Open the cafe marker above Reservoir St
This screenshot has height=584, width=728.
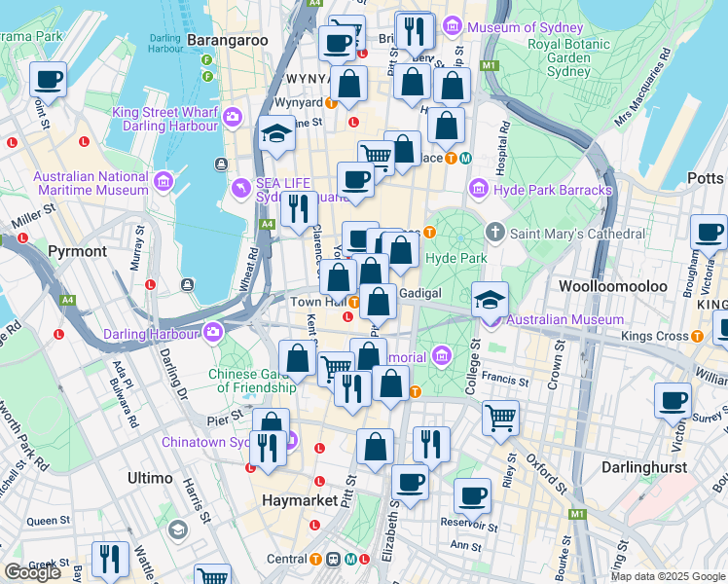[x=473, y=498]
